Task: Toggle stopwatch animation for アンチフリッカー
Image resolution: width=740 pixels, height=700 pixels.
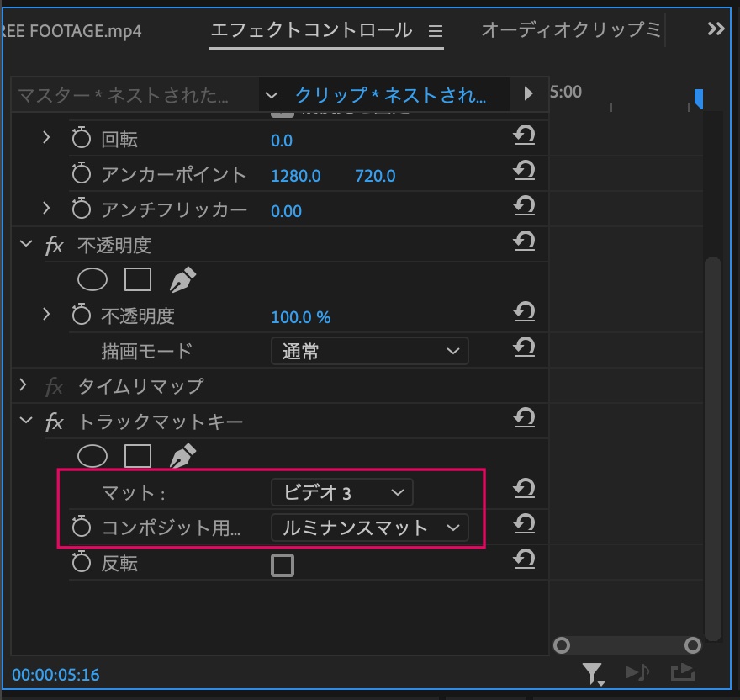Action: click(x=82, y=209)
